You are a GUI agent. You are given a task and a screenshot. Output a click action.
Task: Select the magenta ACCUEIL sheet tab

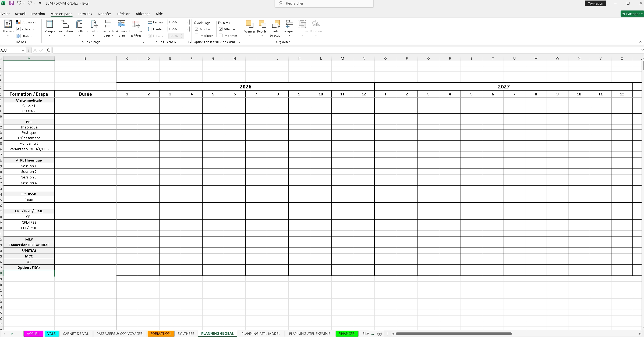(33, 334)
